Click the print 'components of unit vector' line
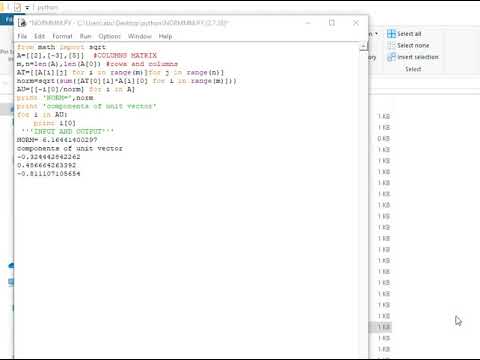This screenshot has width=480, height=360. click(x=87, y=106)
